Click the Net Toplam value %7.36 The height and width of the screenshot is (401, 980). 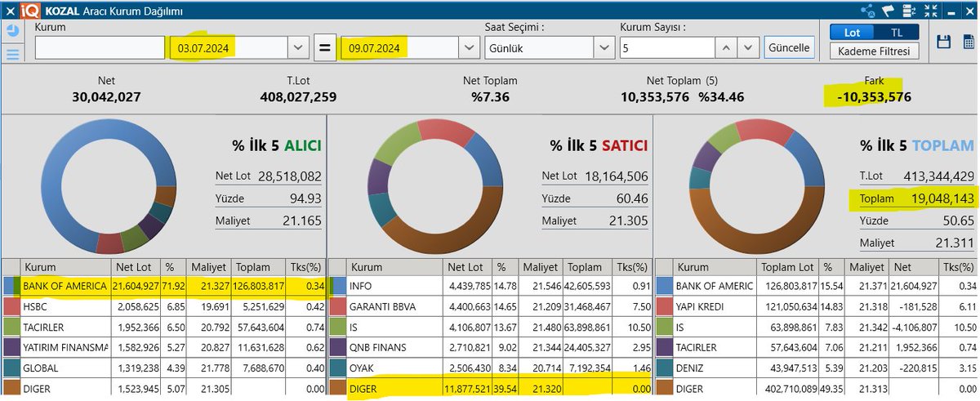click(490, 97)
